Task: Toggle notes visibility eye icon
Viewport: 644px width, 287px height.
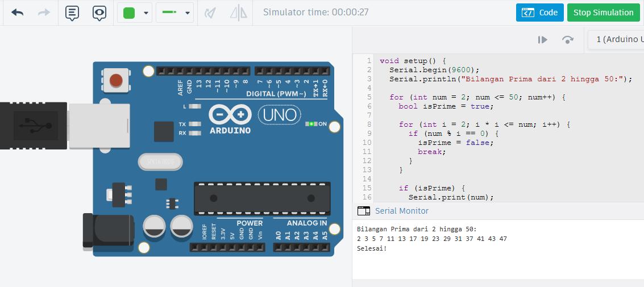Action: [x=99, y=13]
